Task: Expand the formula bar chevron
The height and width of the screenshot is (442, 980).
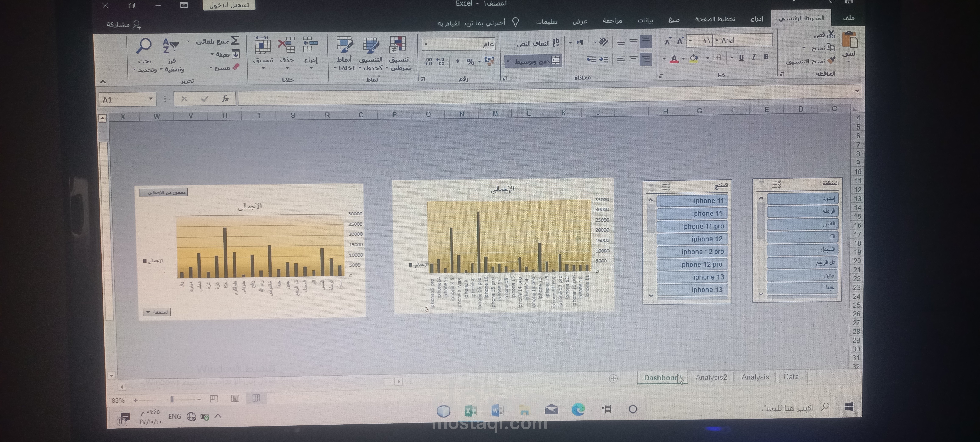Action: (857, 91)
